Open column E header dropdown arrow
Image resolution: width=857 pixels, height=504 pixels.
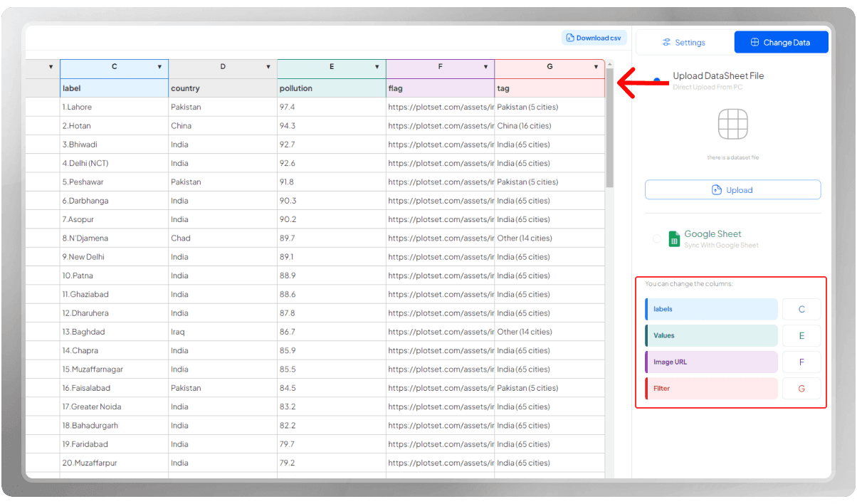click(377, 67)
